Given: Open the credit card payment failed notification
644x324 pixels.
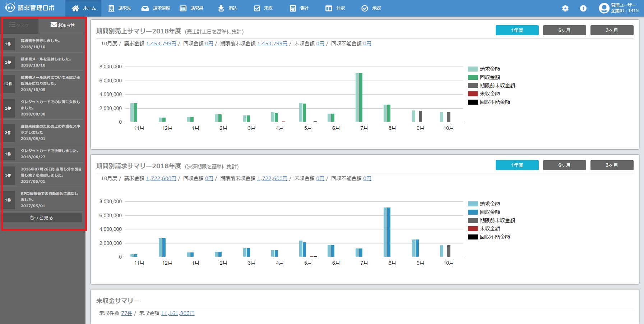Looking at the screenshot, I should [50, 108].
